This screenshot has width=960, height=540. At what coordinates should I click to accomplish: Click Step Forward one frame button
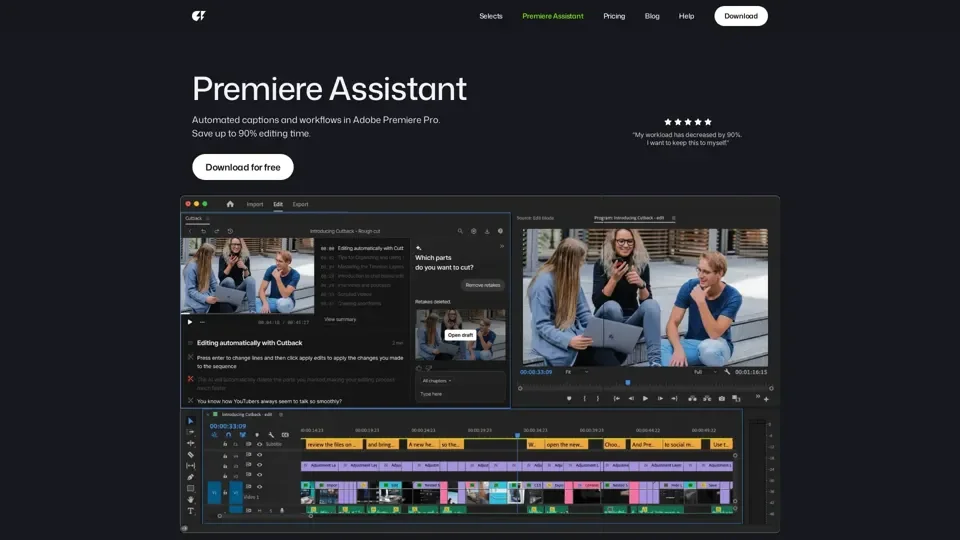point(660,399)
